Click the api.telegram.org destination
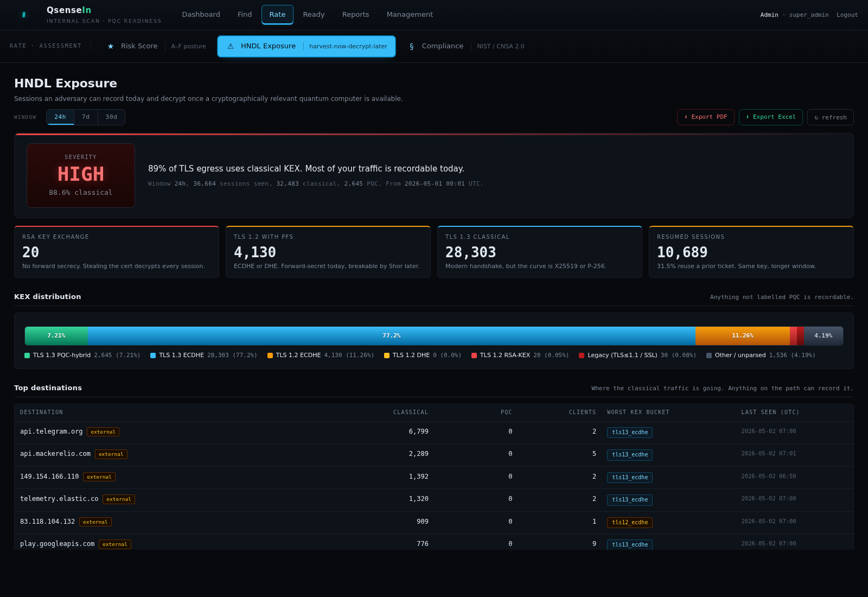 (x=52, y=432)
